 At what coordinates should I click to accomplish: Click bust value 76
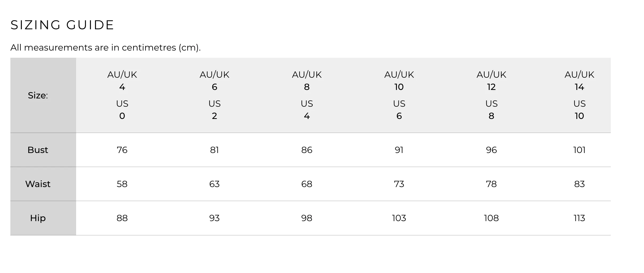click(122, 150)
